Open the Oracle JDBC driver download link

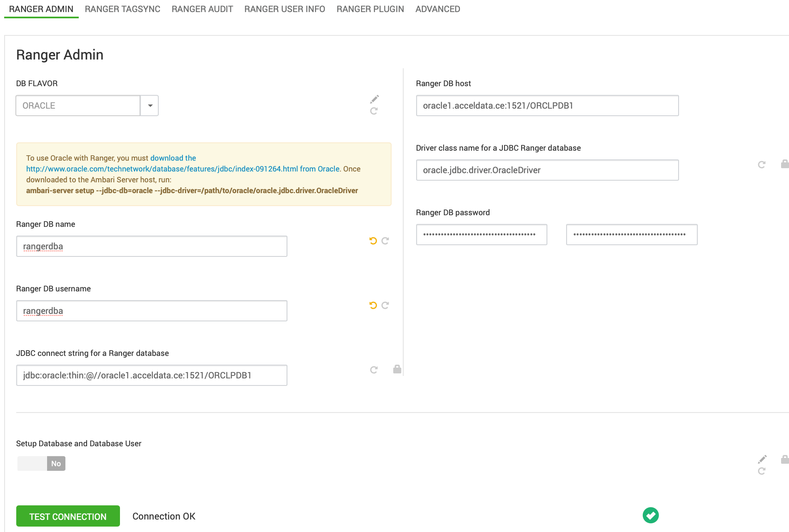pyautogui.click(x=182, y=169)
